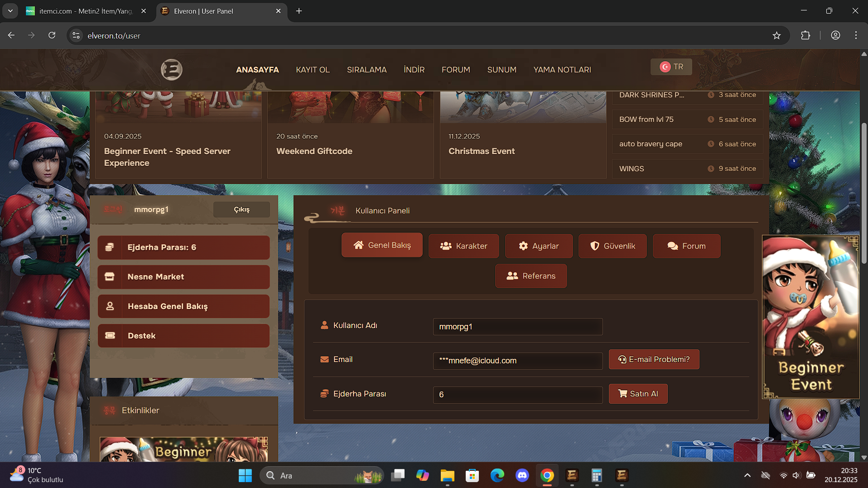Launch Copilot from the taskbar

[x=423, y=475]
